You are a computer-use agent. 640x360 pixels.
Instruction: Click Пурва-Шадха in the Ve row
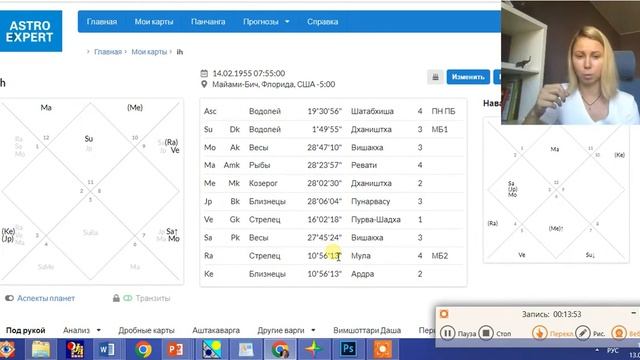tap(376, 220)
